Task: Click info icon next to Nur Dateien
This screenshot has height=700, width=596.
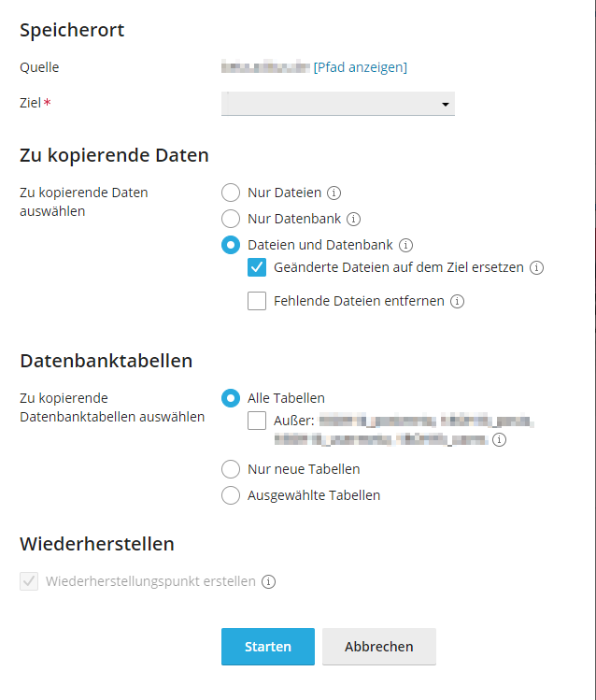Action: coord(333,193)
